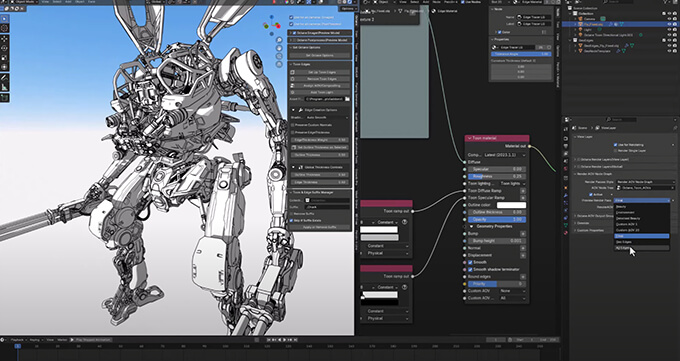Screen dimensions: 680x361
Task: Click Set Up Toon Edges button
Action: click(320, 72)
